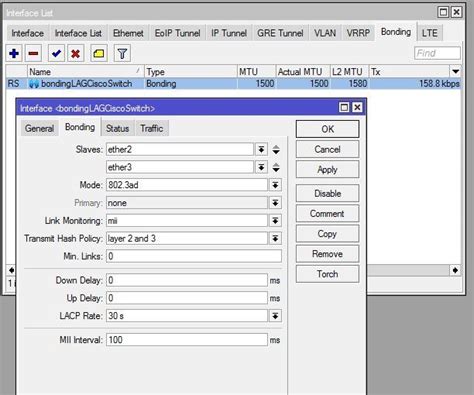474x395 pixels.
Task: Add new bonding interface with plus icon
Action: point(14,53)
